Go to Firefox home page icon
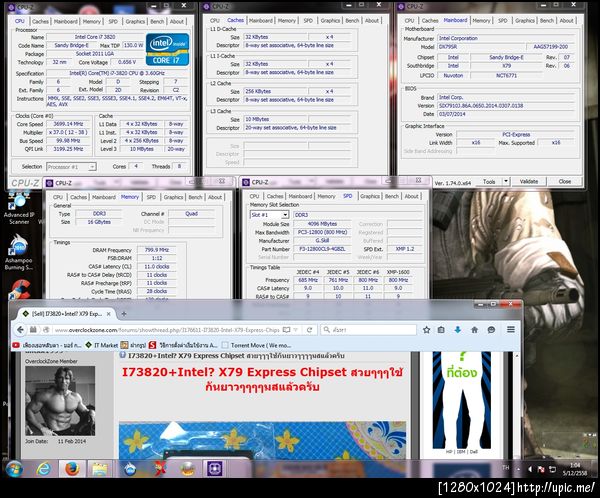This screenshot has width=600, height=498. pos(474,330)
